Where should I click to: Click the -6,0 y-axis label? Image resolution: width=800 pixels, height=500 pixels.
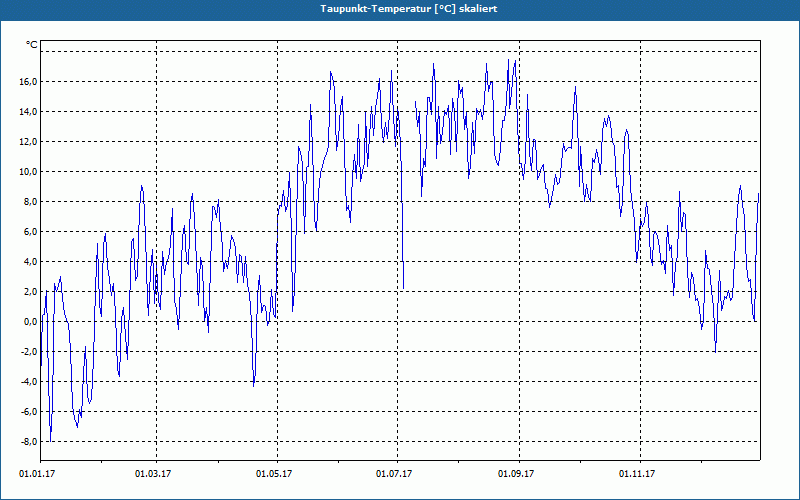[x=29, y=412]
